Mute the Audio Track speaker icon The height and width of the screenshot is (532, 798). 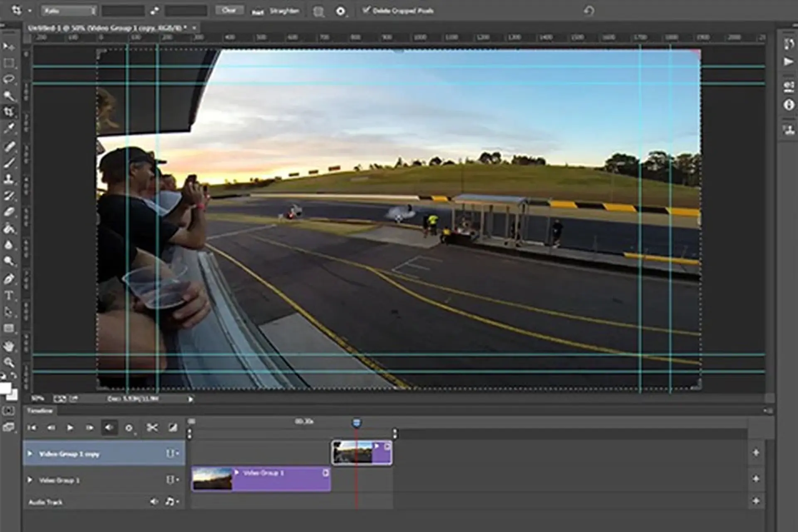coord(154,502)
